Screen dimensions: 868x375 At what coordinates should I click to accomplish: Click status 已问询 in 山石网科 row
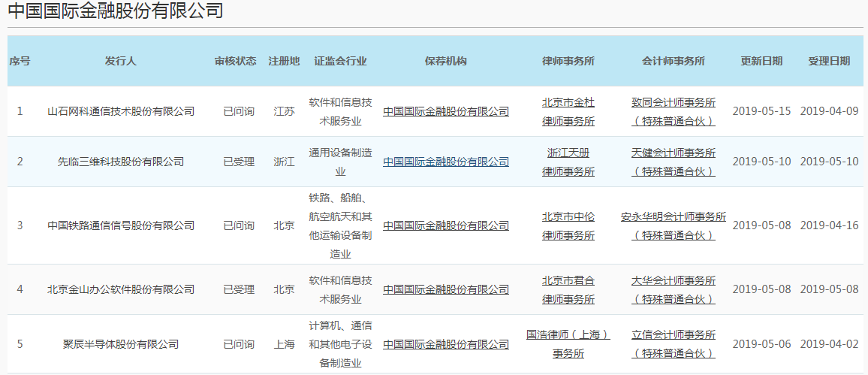pos(239,111)
